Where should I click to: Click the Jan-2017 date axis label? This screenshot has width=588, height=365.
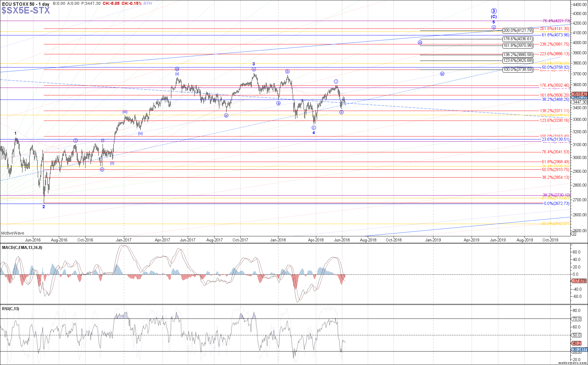(x=124, y=240)
